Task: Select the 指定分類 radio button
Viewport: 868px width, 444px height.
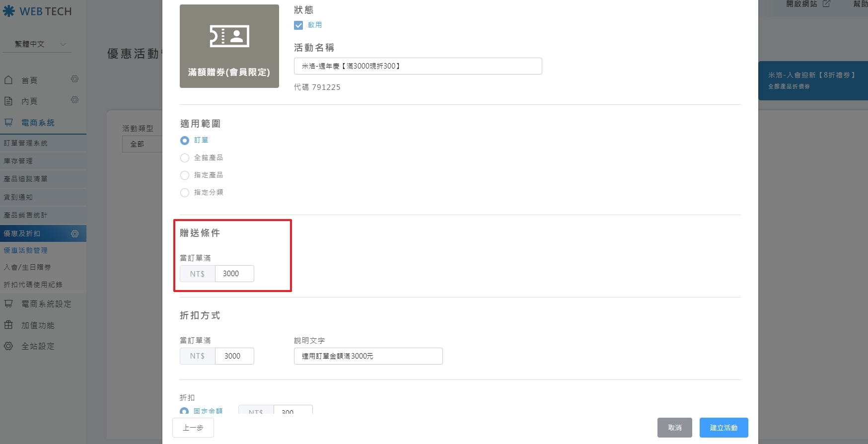Action: pos(185,193)
